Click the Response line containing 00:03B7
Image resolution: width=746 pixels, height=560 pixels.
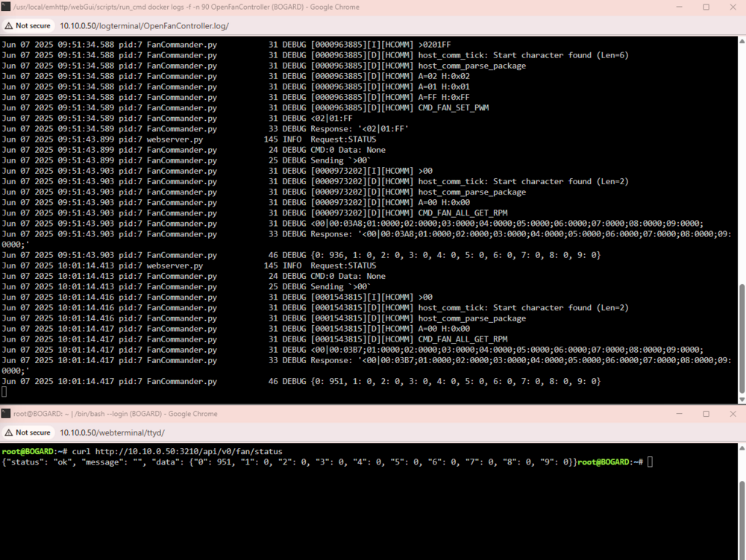click(x=366, y=365)
